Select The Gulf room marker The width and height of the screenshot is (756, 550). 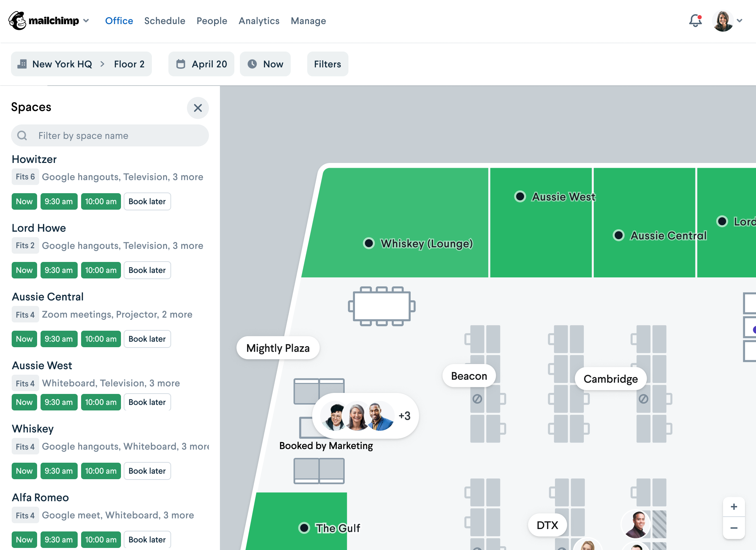pos(304,528)
